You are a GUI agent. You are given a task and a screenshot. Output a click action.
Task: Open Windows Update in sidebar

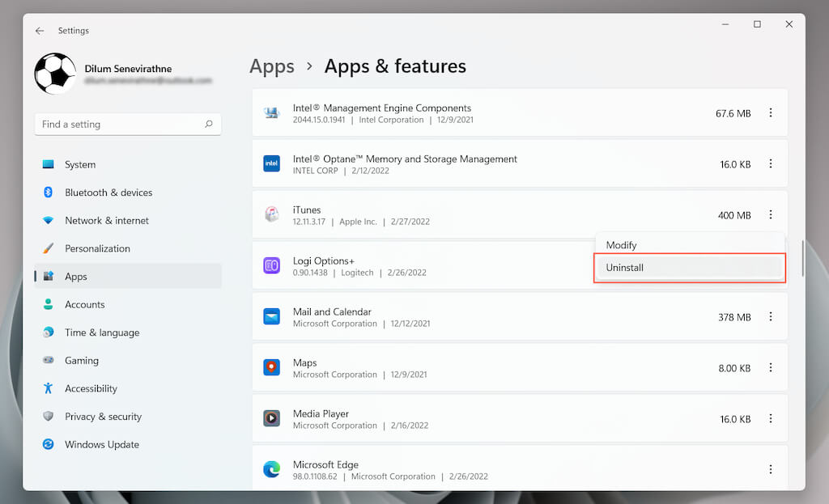click(101, 445)
